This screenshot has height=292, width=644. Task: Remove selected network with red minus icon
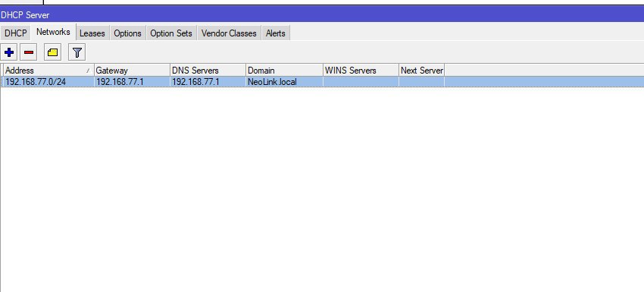point(28,52)
